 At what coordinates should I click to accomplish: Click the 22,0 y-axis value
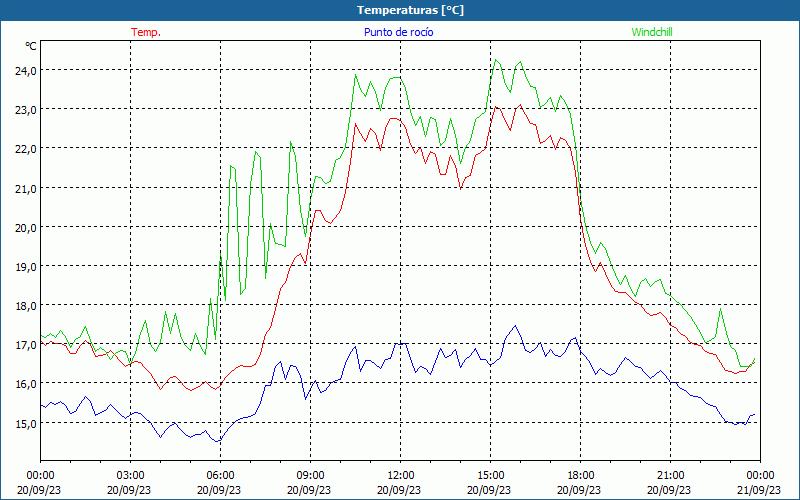pyautogui.click(x=25, y=149)
